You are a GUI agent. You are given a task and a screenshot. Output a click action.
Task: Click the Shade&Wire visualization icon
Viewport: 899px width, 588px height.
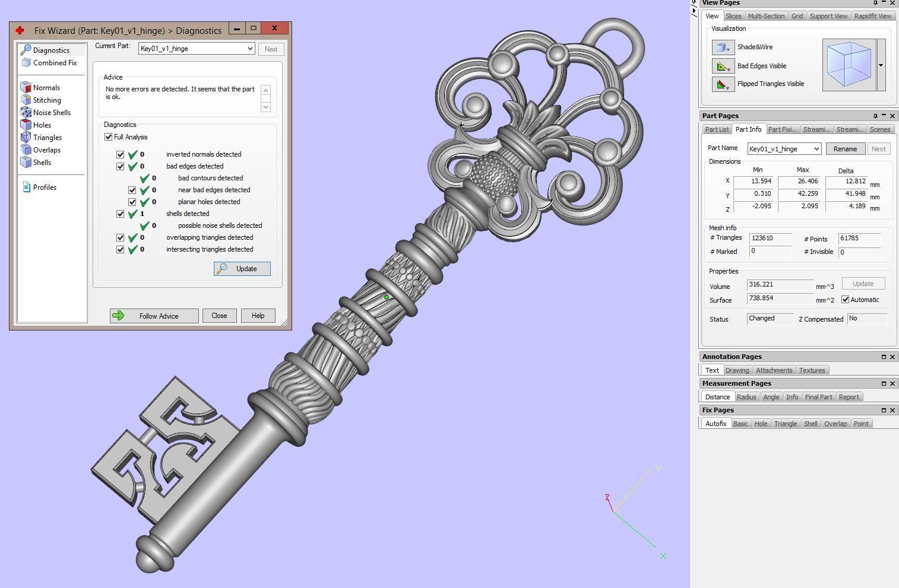pyautogui.click(x=723, y=47)
